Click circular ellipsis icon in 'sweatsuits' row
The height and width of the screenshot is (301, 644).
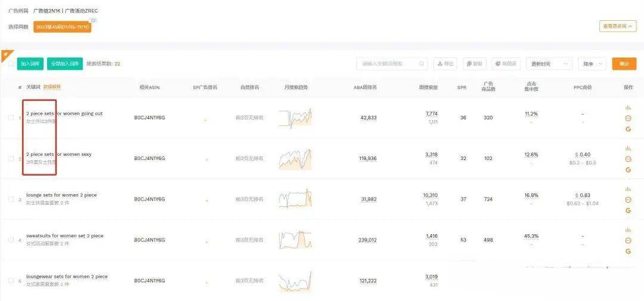tap(628, 240)
